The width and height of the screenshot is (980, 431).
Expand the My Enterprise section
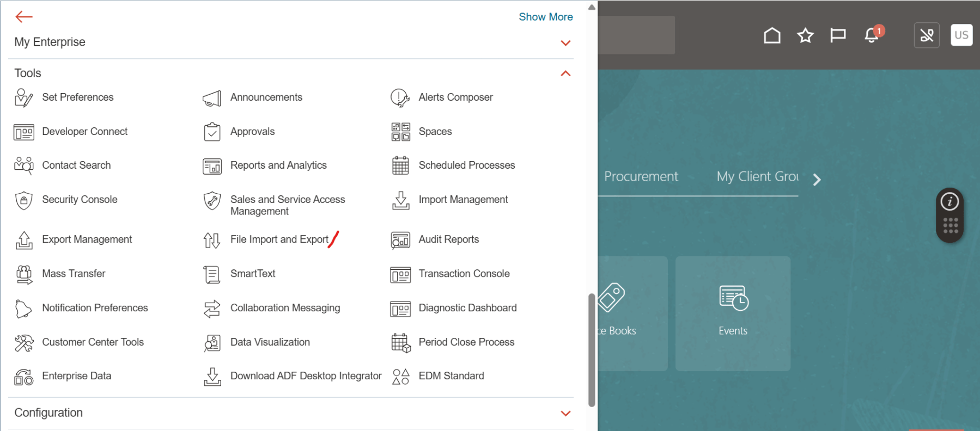(x=565, y=43)
